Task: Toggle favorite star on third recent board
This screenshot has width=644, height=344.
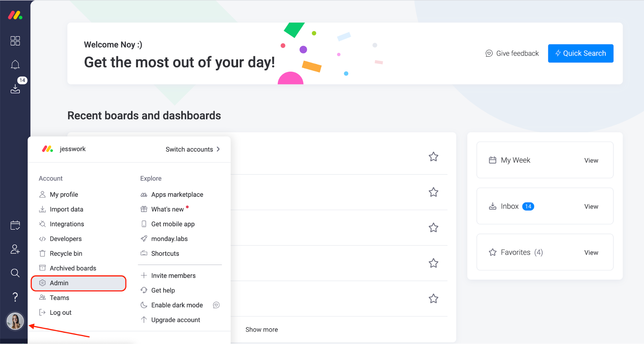Action: pos(433,228)
